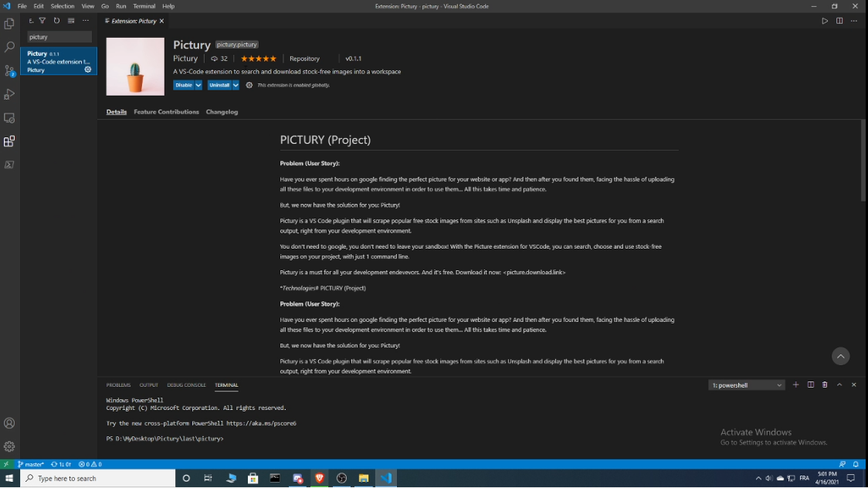The height and width of the screenshot is (488, 868).
Task: Open the OUTPUT panel tab
Action: click(148, 385)
